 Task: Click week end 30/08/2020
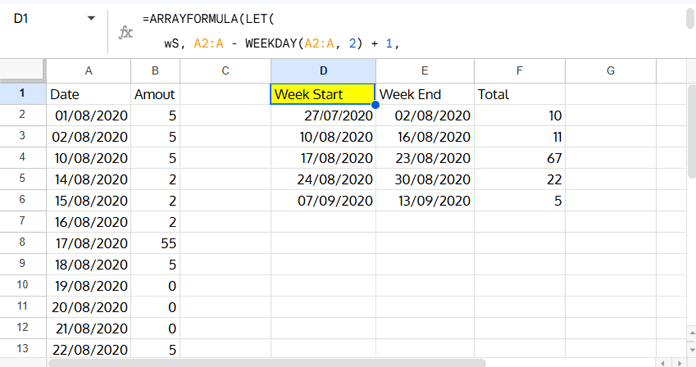pos(425,179)
